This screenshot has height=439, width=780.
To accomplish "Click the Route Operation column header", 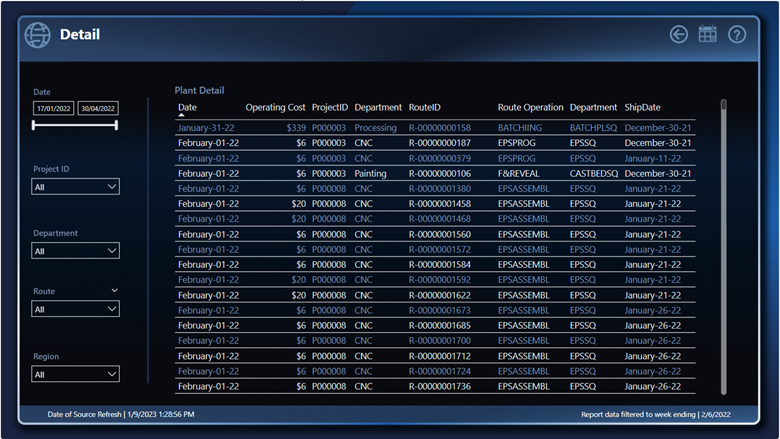I will (530, 107).
